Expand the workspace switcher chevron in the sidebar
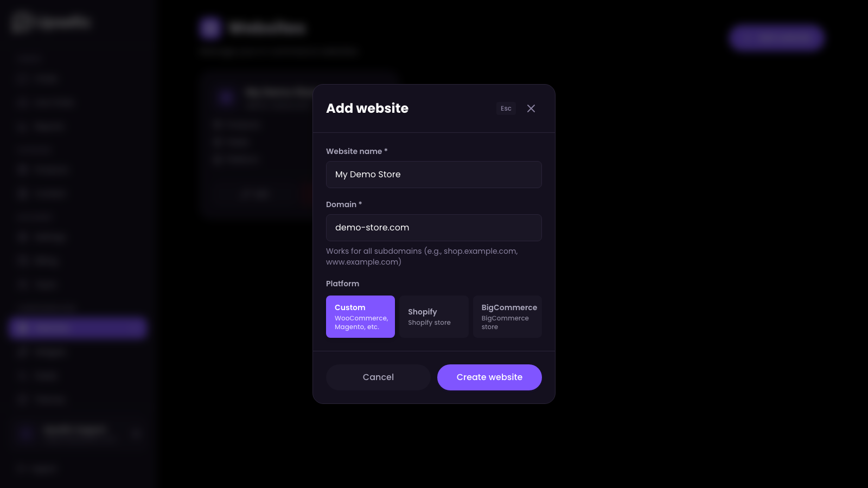Screen dimensions: 868x488 [136, 433]
